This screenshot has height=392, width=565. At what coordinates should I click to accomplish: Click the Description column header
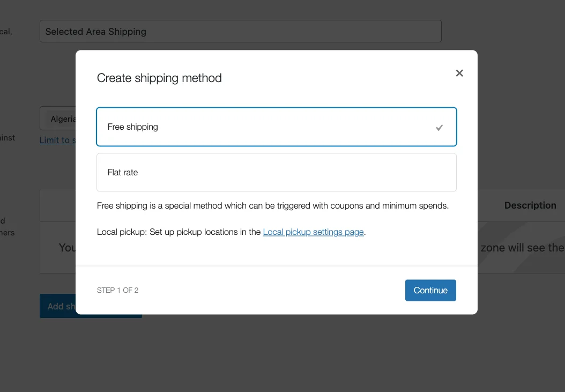(530, 205)
